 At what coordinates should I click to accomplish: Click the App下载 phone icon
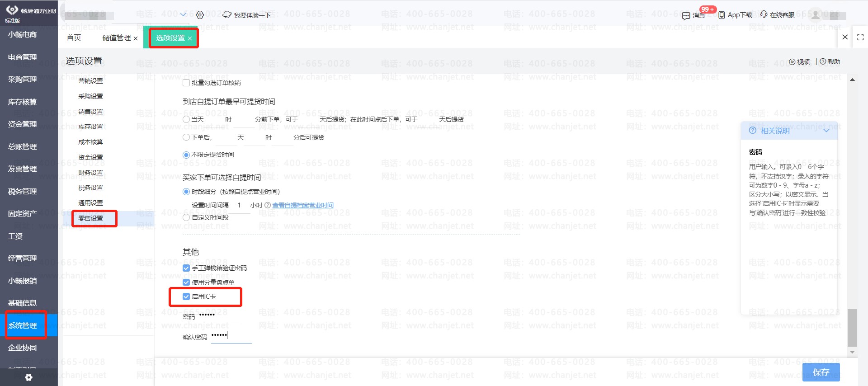[722, 15]
